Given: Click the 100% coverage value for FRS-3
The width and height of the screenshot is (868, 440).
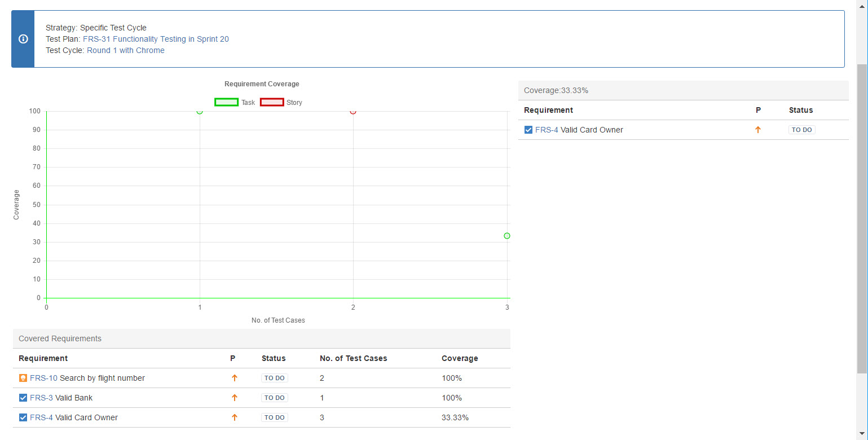Looking at the screenshot, I should pos(452,398).
